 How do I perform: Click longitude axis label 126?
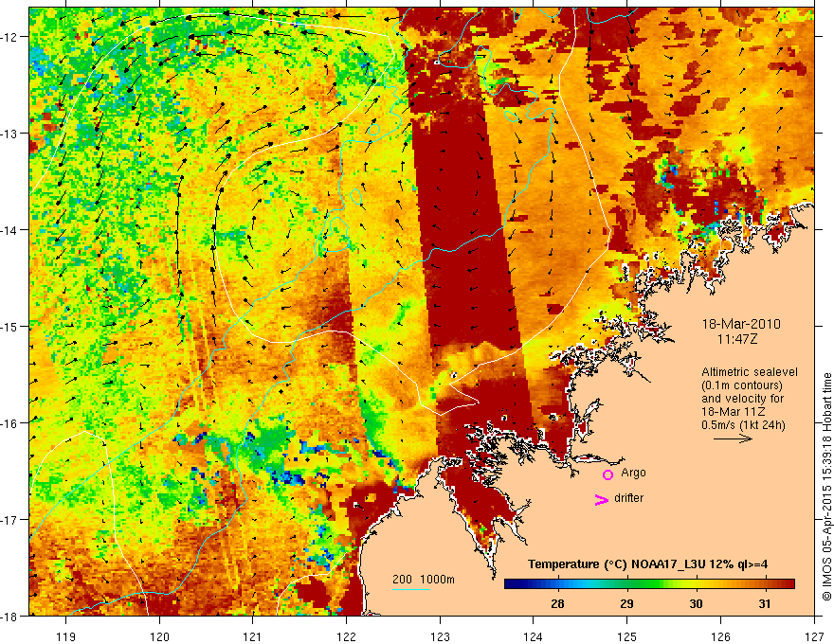tap(720, 636)
